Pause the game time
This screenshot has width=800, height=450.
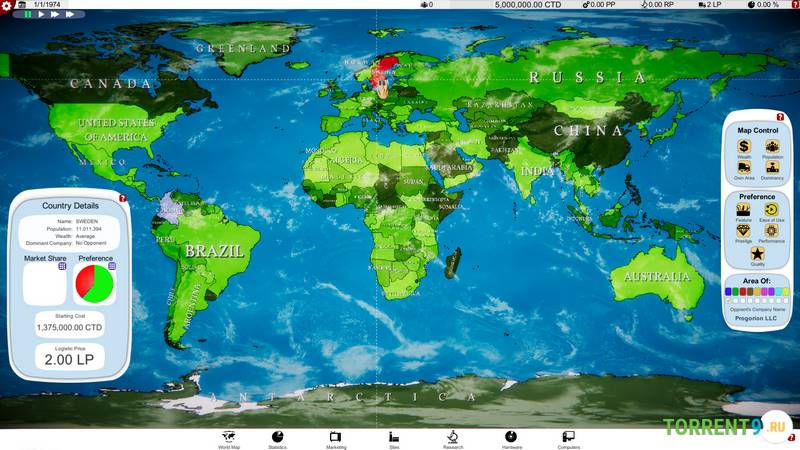click(28, 15)
